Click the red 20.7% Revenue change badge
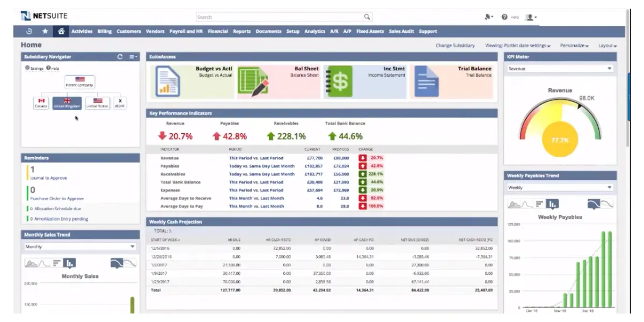Viewport: 644px width, 322px height. point(372,158)
